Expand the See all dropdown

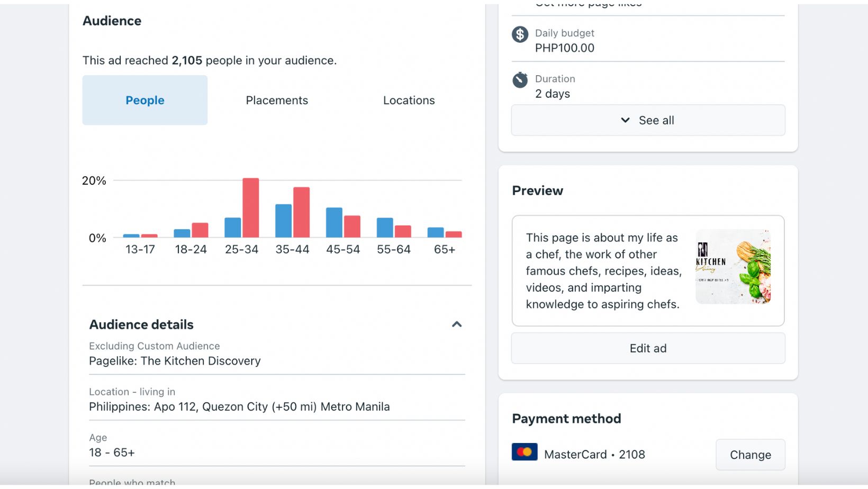pos(648,120)
